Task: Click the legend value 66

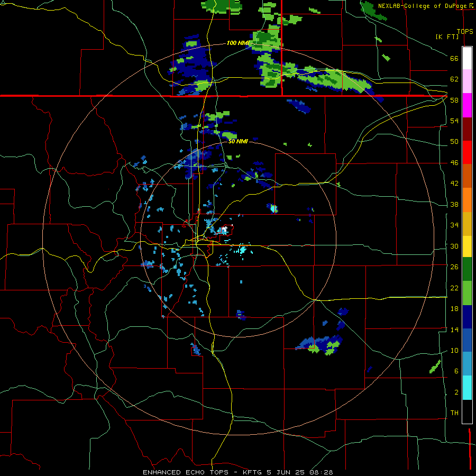Action: click(454, 59)
